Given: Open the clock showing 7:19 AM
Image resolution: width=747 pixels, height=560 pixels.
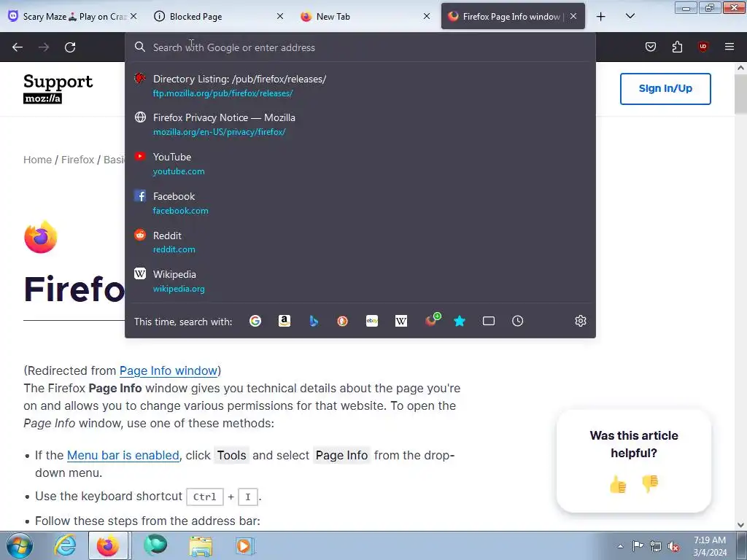Looking at the screenshot, I should point(710,546).
